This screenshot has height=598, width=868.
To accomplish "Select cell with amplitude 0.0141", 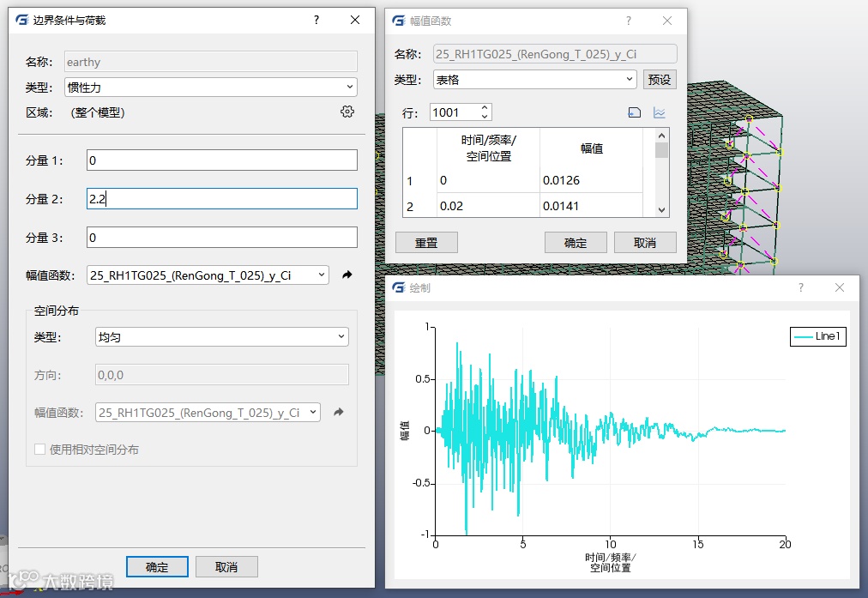I will tap(591, 206).
